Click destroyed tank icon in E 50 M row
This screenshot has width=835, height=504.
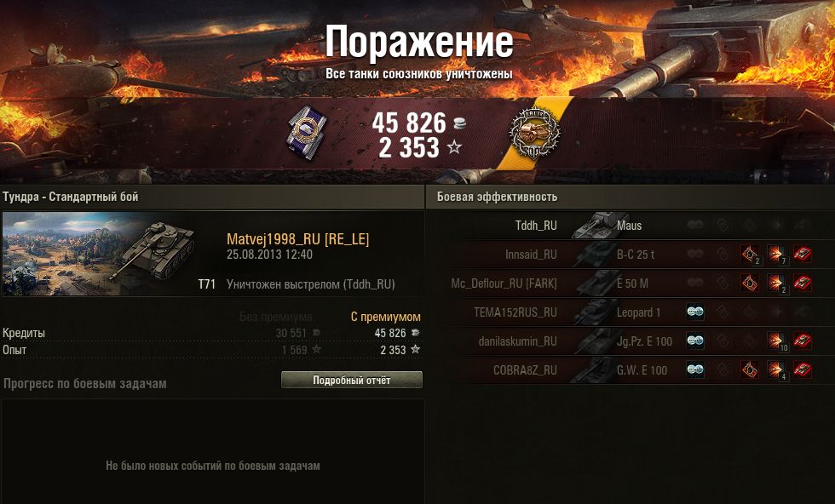pyautogui.click(x=802, y=283)
